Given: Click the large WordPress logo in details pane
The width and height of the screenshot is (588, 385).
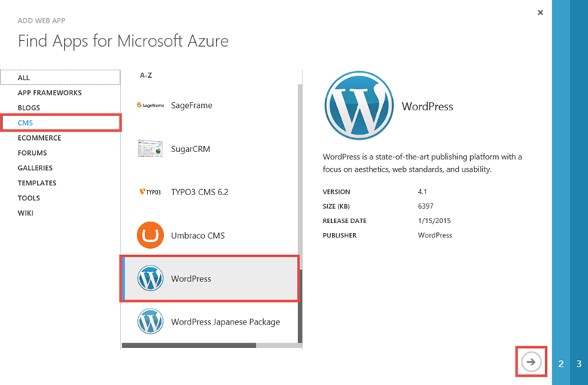Looking at the screenshot, I should pos(359,105).
